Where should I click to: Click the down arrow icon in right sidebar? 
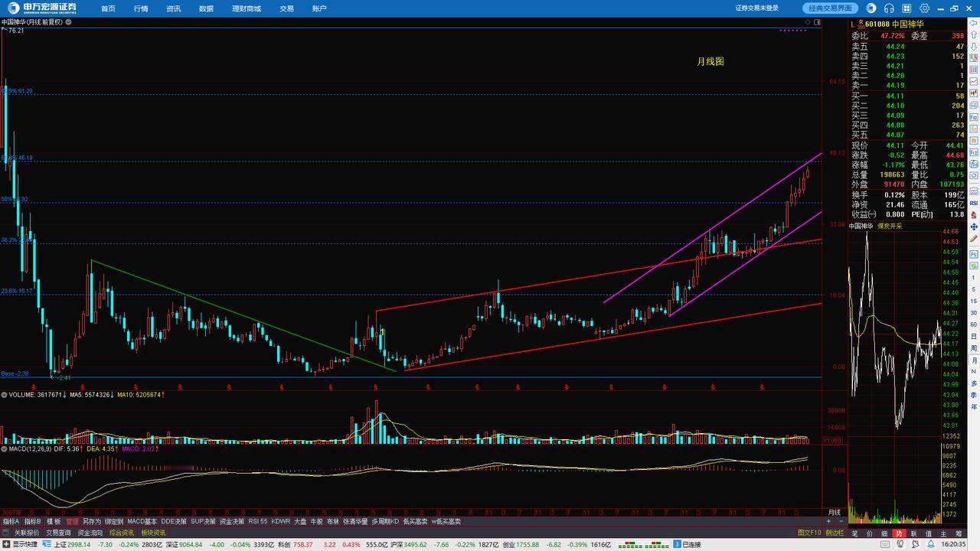click(973, 46)
